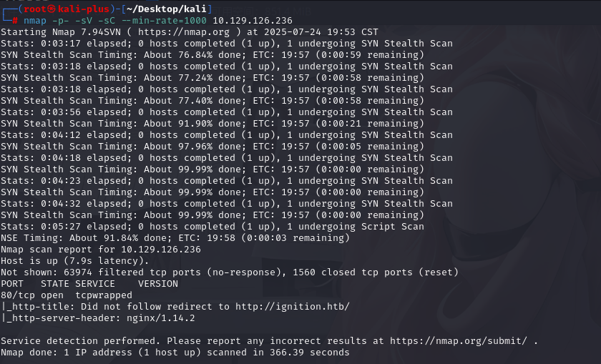The height and width of the screenshot is (364, 601).
Task: Click the VERSION column header
Action: click(x=158, y=284)
